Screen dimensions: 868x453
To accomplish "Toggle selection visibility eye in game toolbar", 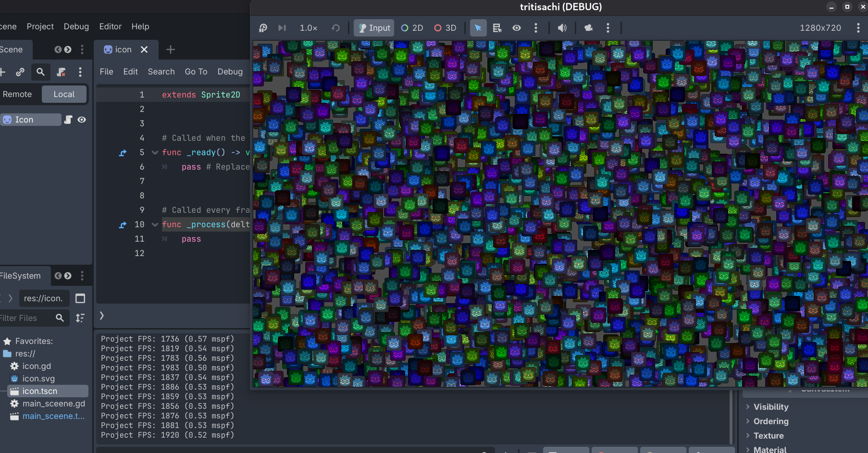I will click(x=517, y=28).
